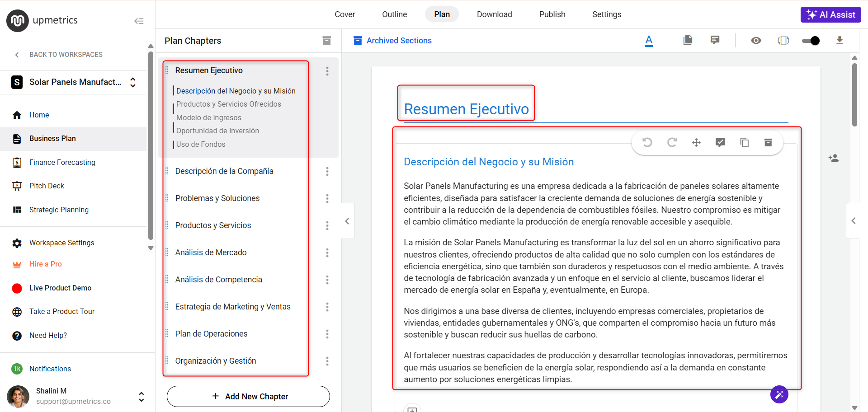Open the Plan de Operaciones chapter

[x=212, y=334]
